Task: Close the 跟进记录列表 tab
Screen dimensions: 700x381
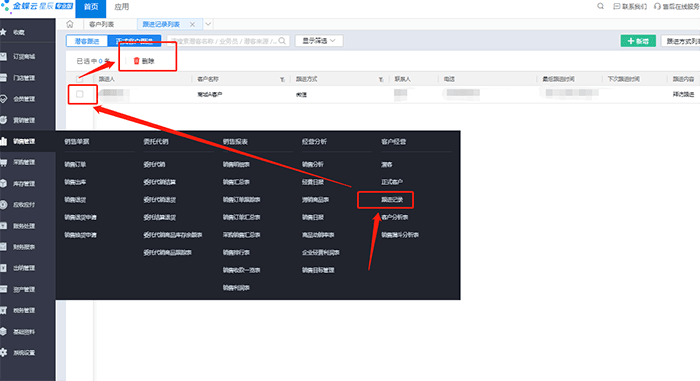Action: point(192,24)
